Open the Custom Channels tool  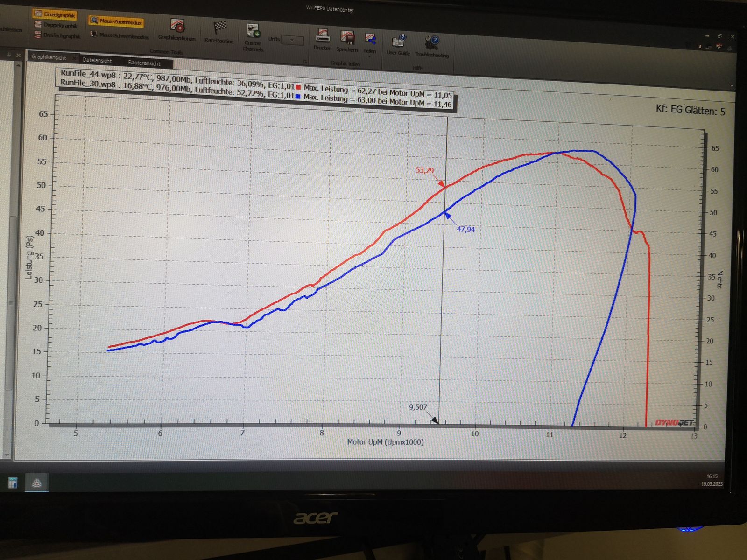coord(253,37)
